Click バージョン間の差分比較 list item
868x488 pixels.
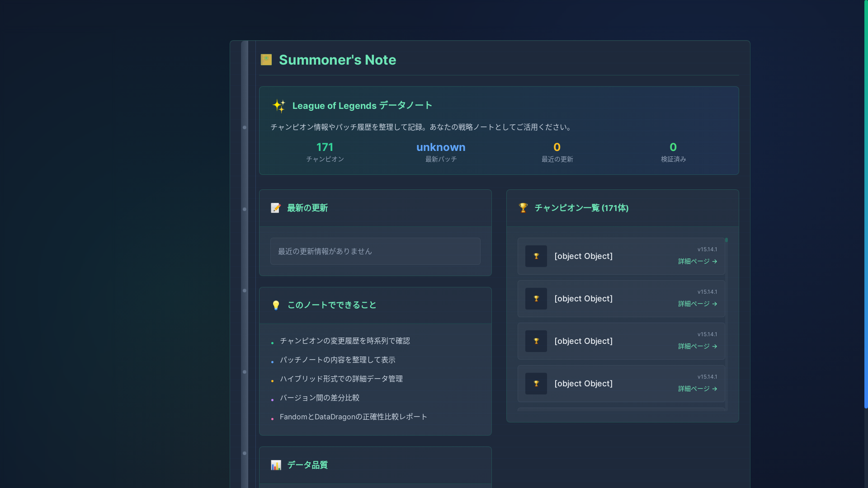[x=320, y=398]
